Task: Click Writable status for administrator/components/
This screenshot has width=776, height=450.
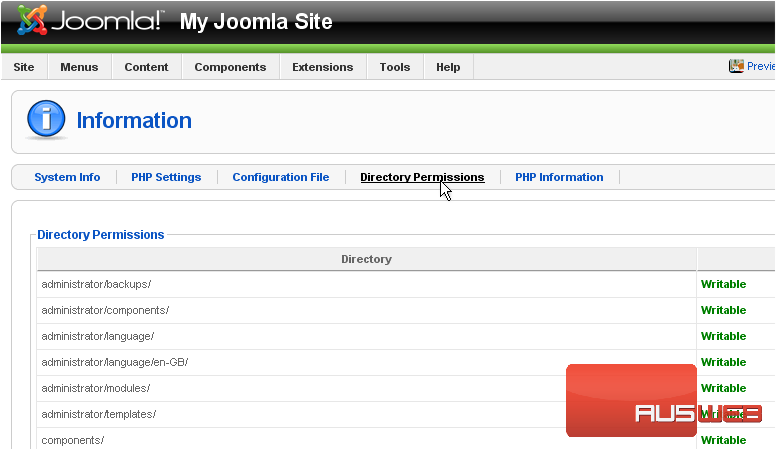Action: point(723,310)
